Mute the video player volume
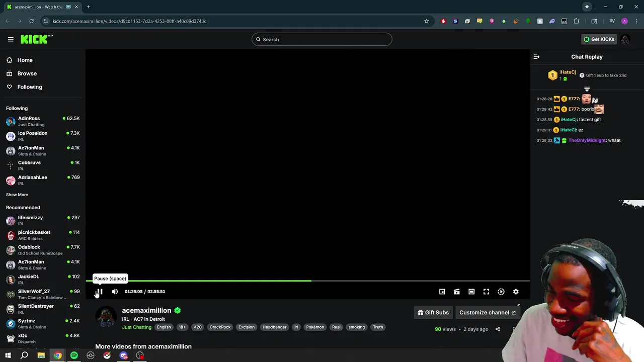This screenshot has width=644, height=362. [115, 292]
